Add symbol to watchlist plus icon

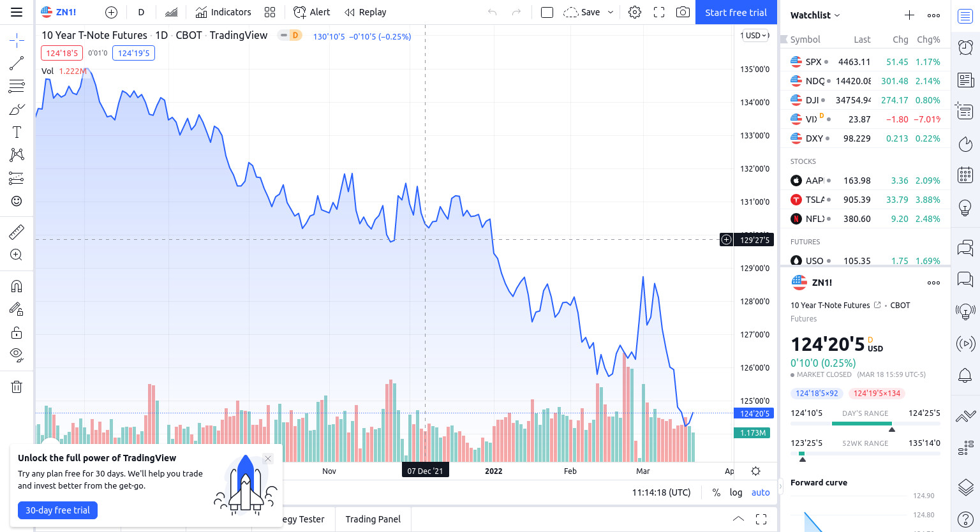[909, 15]
